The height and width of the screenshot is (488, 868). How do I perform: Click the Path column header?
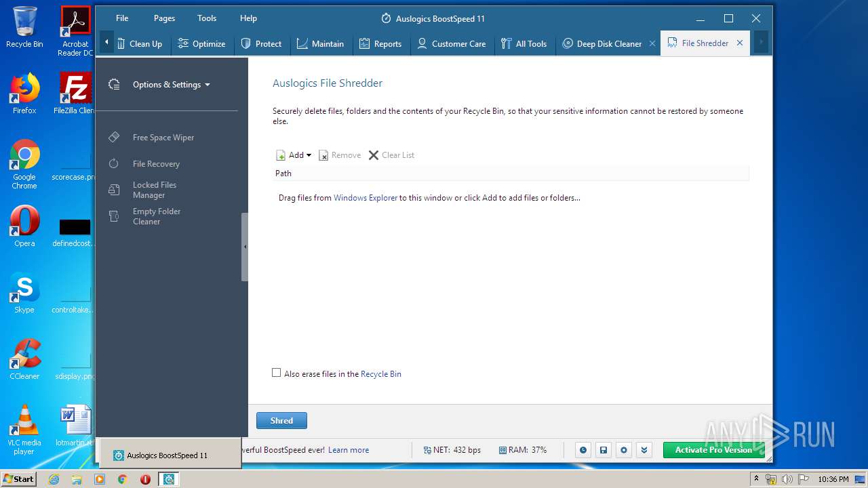point(511,174)
